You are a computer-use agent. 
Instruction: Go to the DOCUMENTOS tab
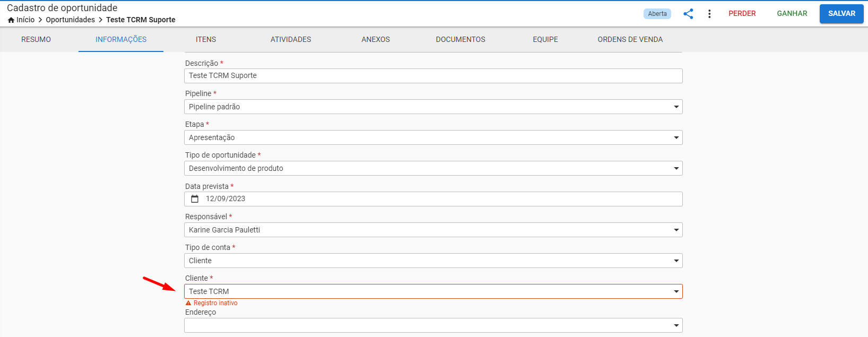(461, 39)
